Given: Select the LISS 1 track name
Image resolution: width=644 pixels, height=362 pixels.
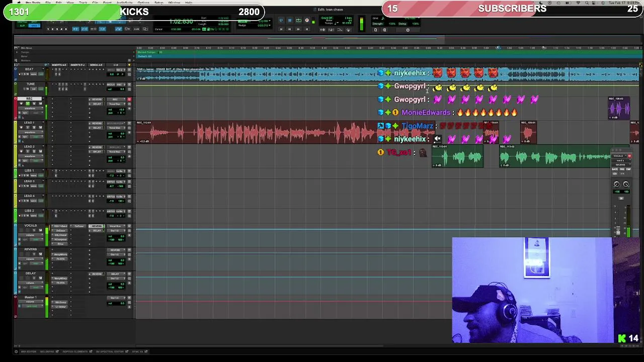Looking at the screenshot, I should tap(29, 171).
